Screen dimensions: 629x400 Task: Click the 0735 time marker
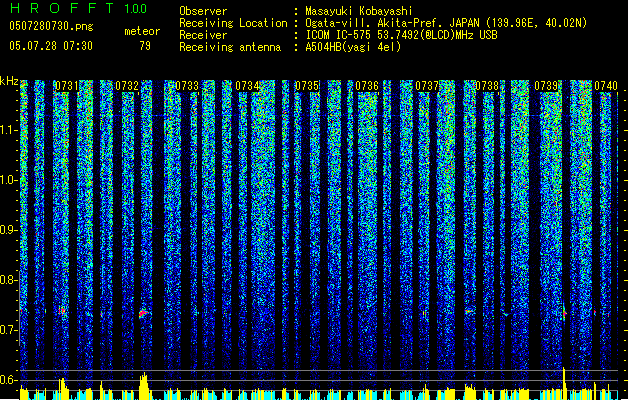click(x=307, y=86)
